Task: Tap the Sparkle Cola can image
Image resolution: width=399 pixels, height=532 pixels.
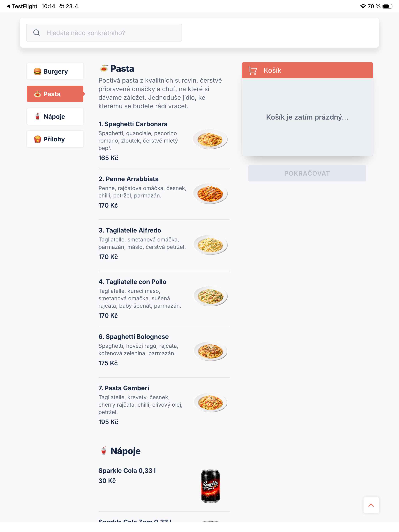Action: pyautogui.click(x=210, y=486)
